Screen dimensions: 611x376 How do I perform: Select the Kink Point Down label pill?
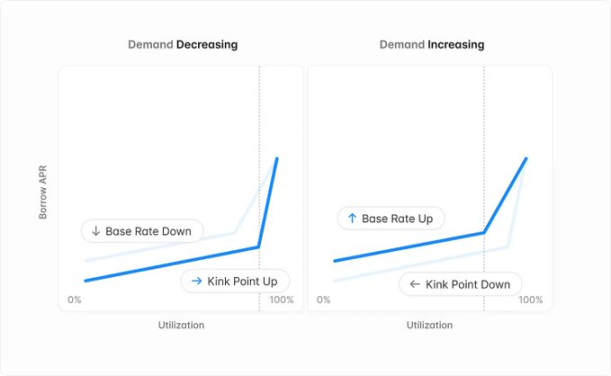coord(461,284)
